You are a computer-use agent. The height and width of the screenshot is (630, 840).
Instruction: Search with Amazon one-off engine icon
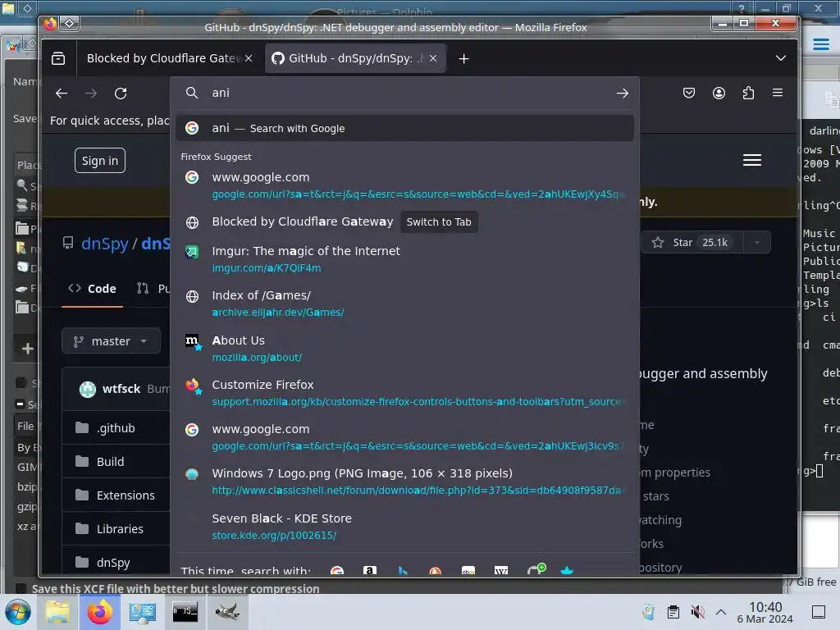click(x=370, y=571)
